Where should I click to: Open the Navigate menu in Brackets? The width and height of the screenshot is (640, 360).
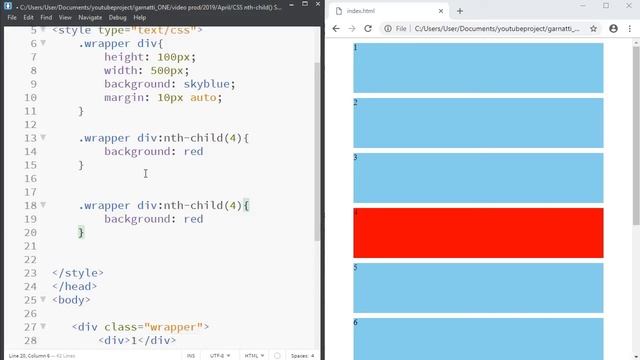pos(90,18)
